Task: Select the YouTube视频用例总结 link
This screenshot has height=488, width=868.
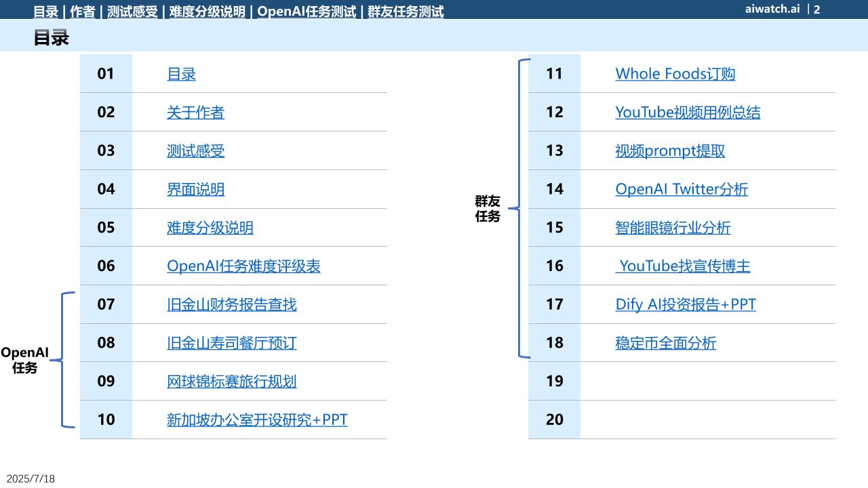Action: (688, 113)
